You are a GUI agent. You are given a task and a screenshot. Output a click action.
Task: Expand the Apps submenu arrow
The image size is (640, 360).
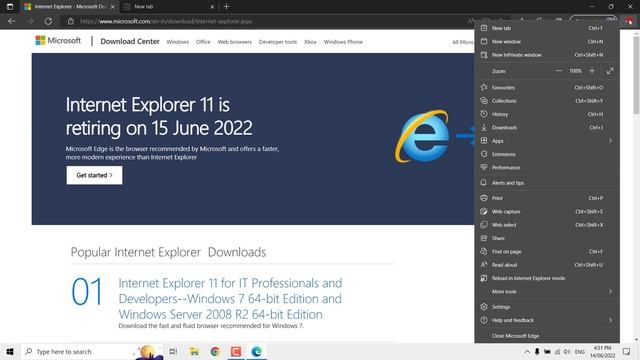tap(611, 141)
